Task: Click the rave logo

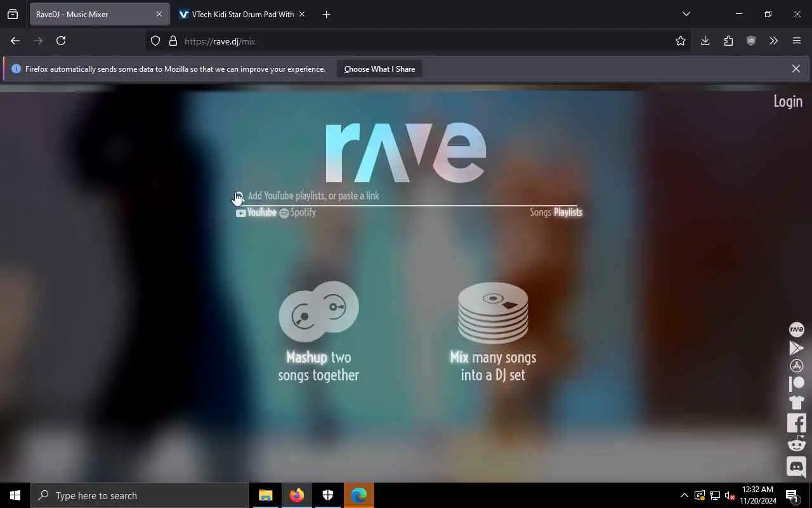Action: (406, 152)
